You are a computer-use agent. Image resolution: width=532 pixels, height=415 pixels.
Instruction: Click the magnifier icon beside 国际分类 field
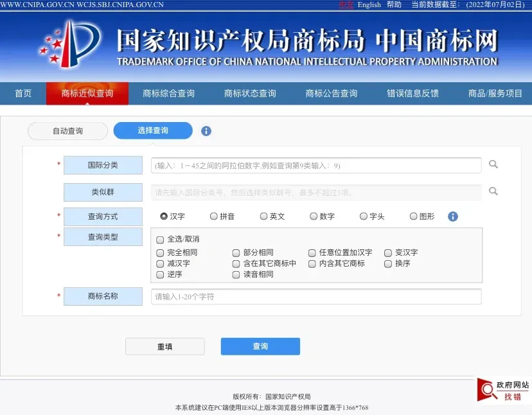pyautogui.click(x=493, y=164)
